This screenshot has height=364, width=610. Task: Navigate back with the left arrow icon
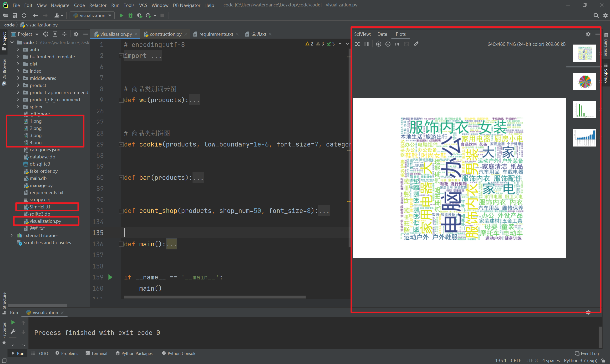click(36, 15)
